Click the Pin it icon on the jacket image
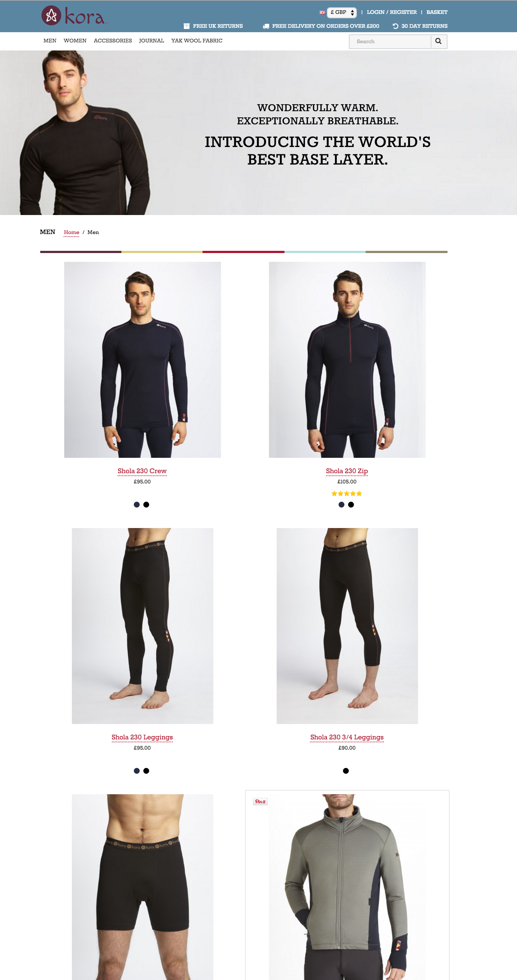 260,802
